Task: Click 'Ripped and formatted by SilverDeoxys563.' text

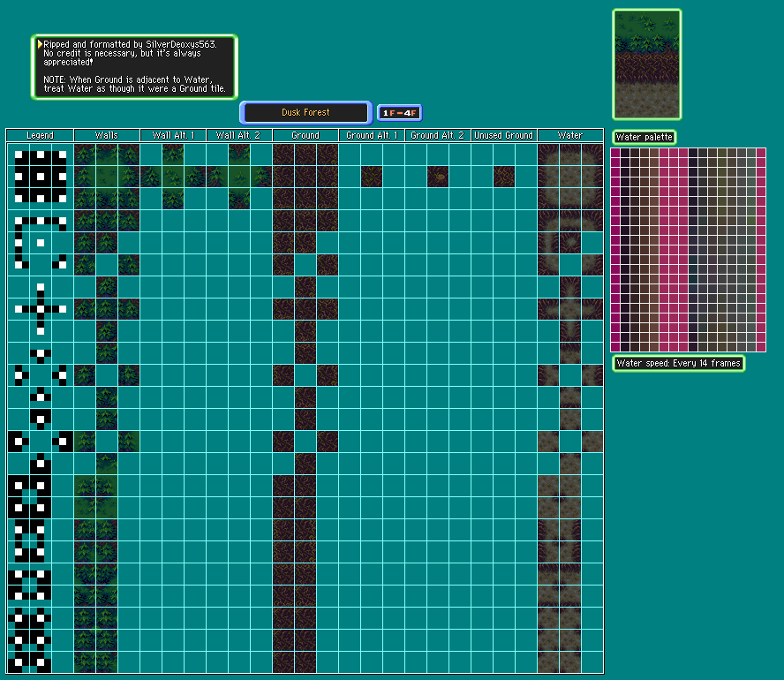Action: (130, 44)
